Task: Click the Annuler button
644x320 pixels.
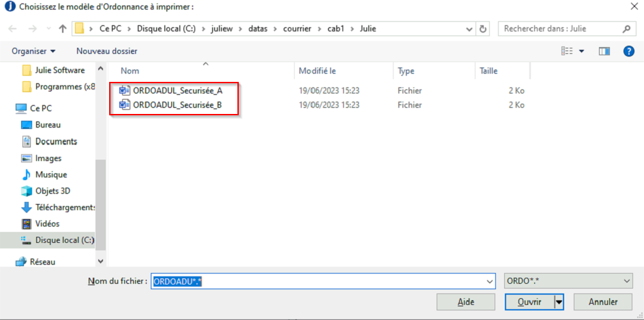Action: tap(603, 302)
